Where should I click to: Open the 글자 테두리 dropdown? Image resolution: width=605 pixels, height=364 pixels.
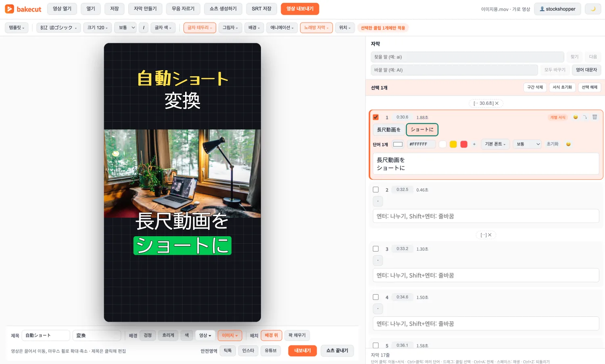[200, 28]
